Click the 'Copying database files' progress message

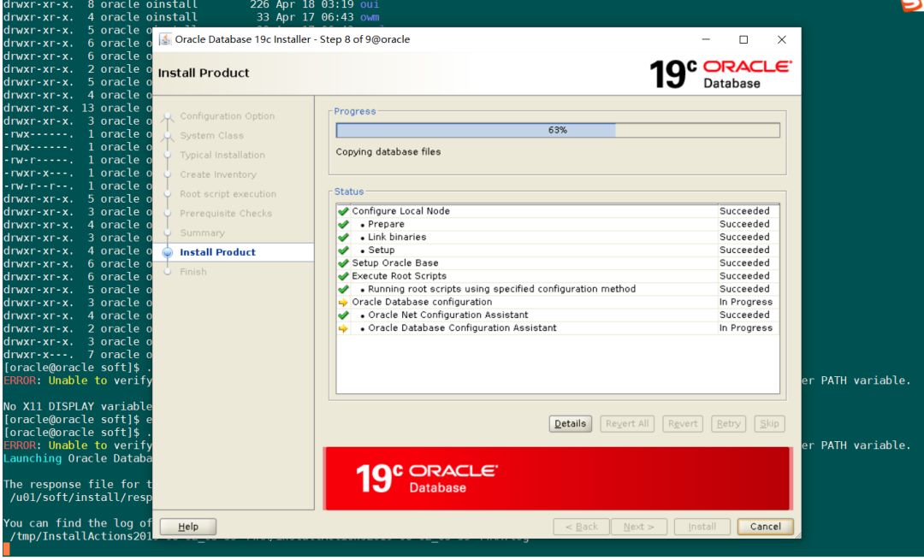(388, 152)
